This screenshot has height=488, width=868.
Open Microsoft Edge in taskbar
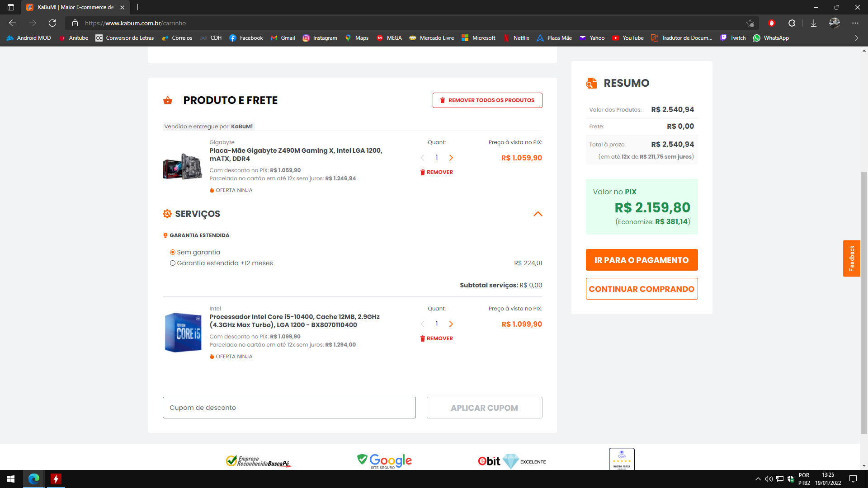pyautogui.click(x=34, y=479)
